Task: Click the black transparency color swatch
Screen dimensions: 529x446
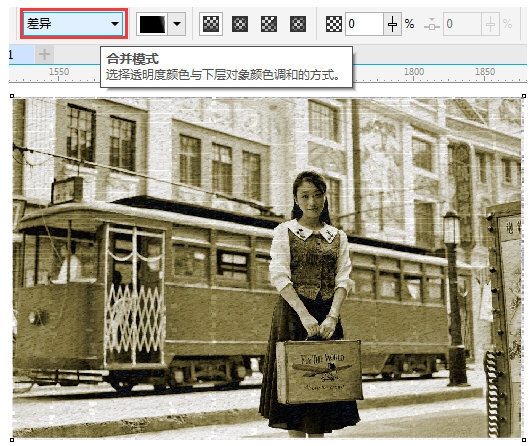Action: [x=153, y=24]
